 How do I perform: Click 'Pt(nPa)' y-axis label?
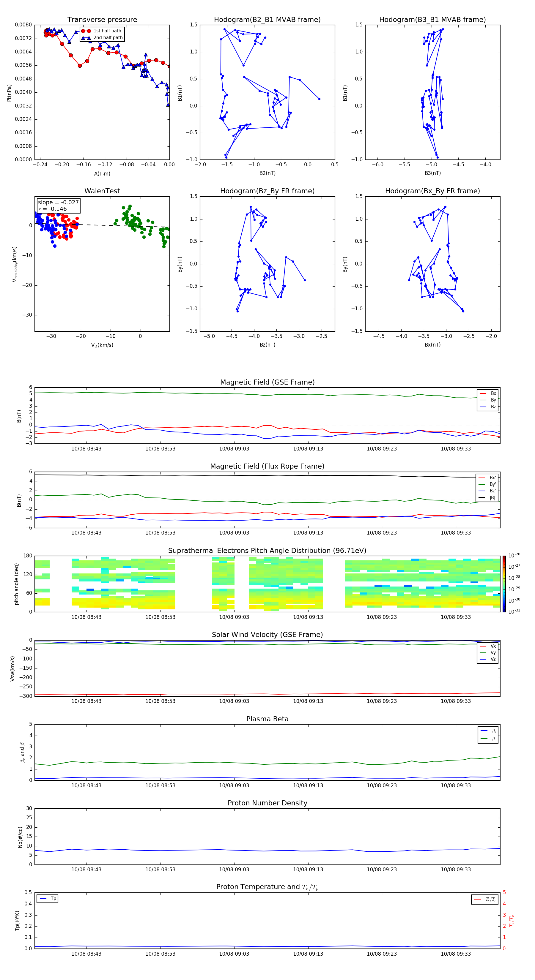pos(9,93)
